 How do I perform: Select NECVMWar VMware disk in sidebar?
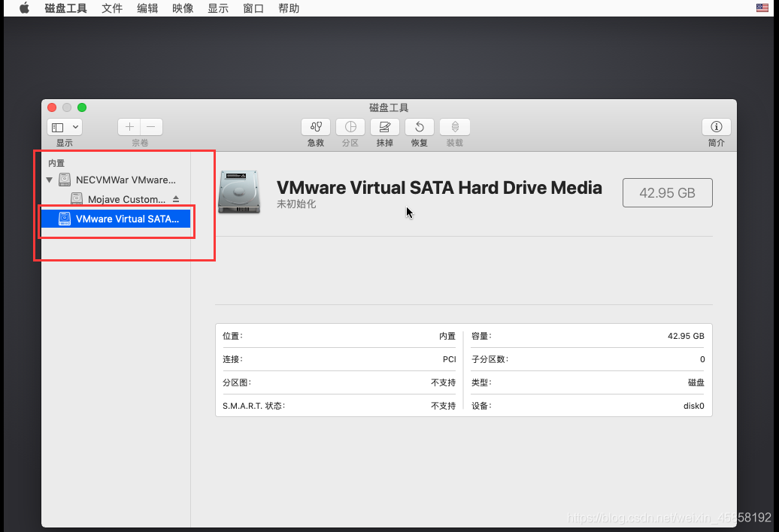click(117, 180)
